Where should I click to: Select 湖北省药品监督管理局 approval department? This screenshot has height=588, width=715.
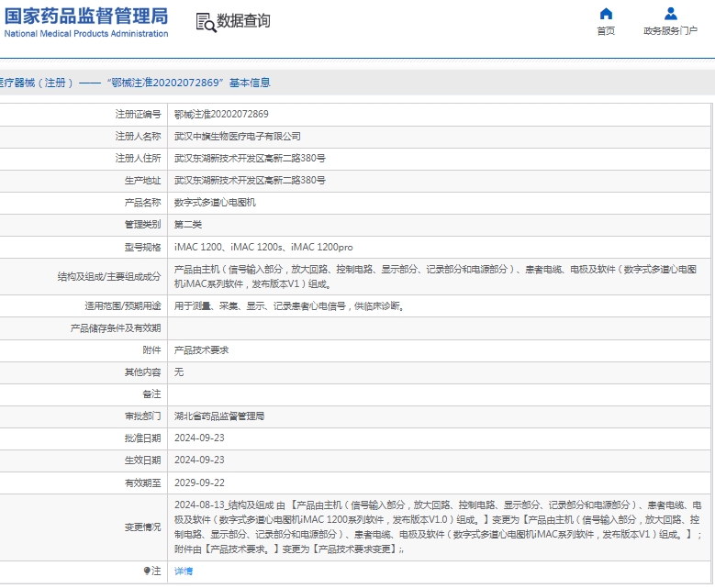tap(219, 416)
